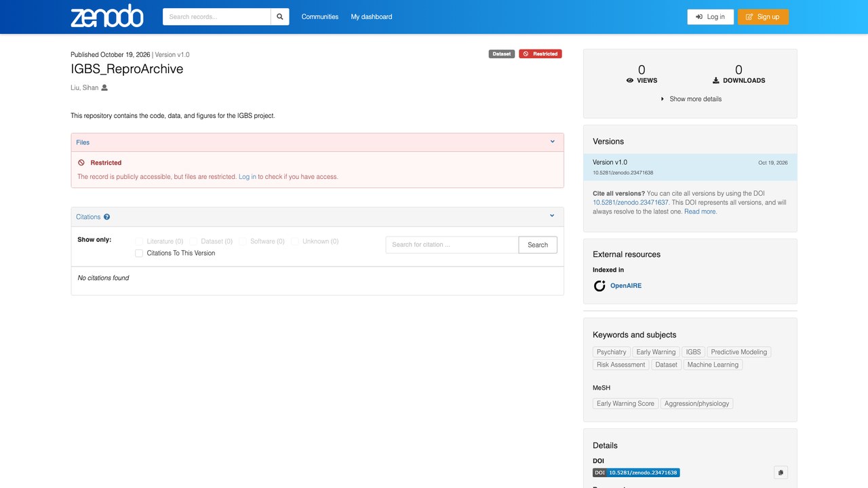Click the Search records input field
The image size is (868, 488).
click(x=216, y=17)
